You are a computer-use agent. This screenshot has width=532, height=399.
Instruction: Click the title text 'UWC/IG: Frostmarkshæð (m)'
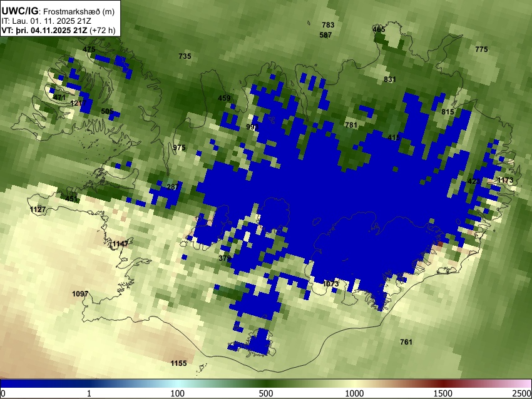tap(58, 11)
